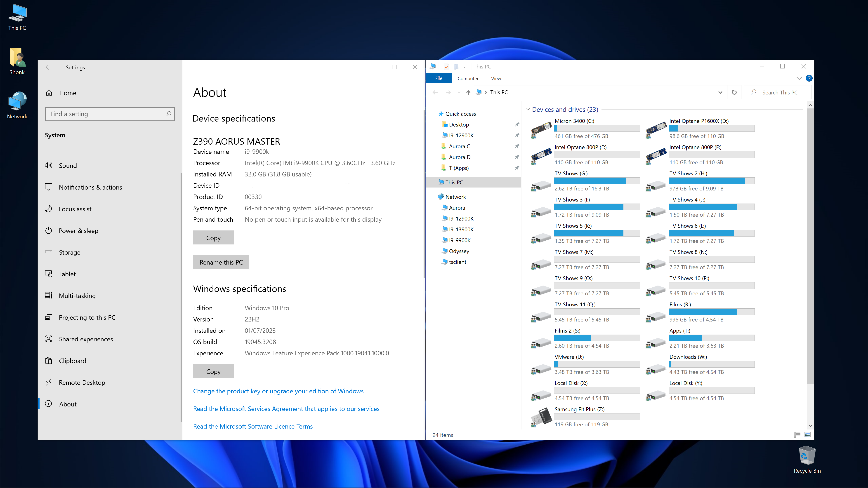
Task: Open Multi-tasking settings
Action: point(110,296)
